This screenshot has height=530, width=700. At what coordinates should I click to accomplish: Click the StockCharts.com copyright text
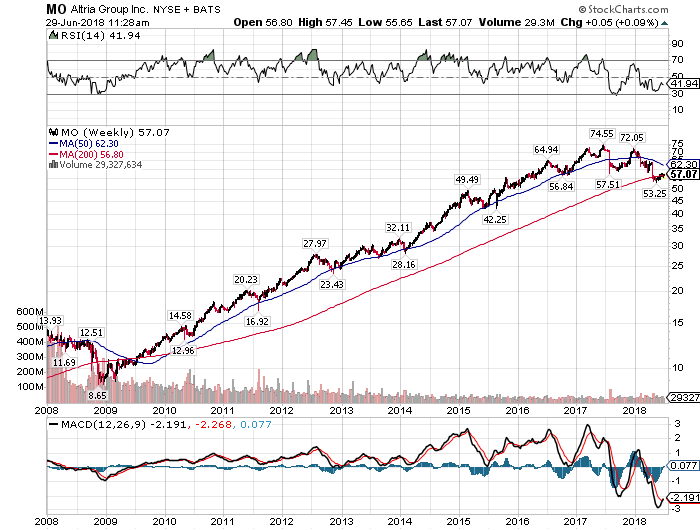pyautogui.click(x=623, y=9)
